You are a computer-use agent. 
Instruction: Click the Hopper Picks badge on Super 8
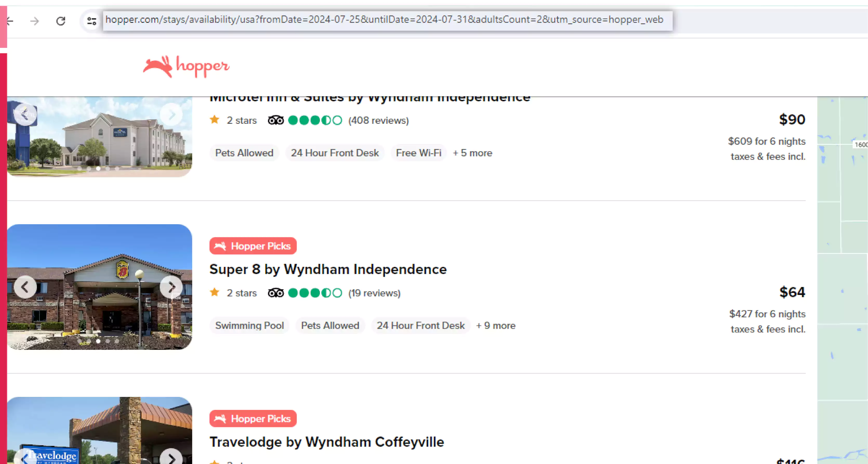point(253,246)
